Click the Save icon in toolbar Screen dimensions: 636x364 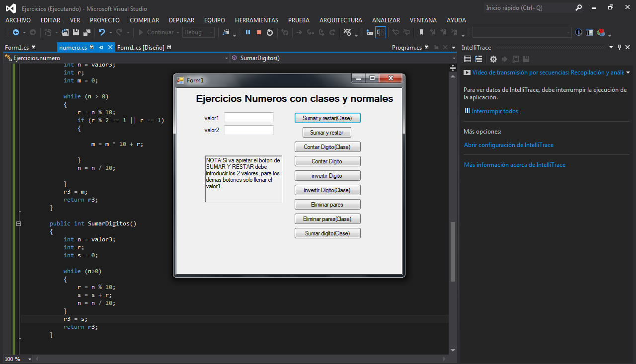76,32
